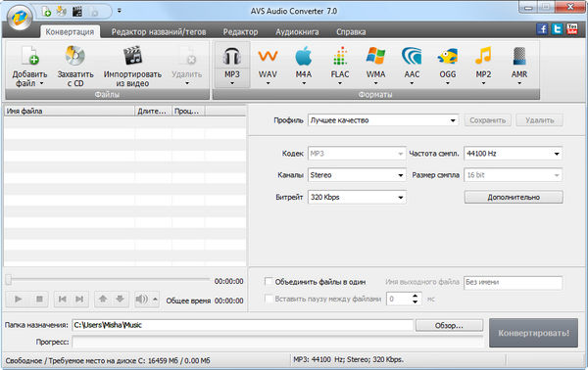Viewport: 588px width, 370px height.
Task: Select MP2 output format
Action: 483,65
